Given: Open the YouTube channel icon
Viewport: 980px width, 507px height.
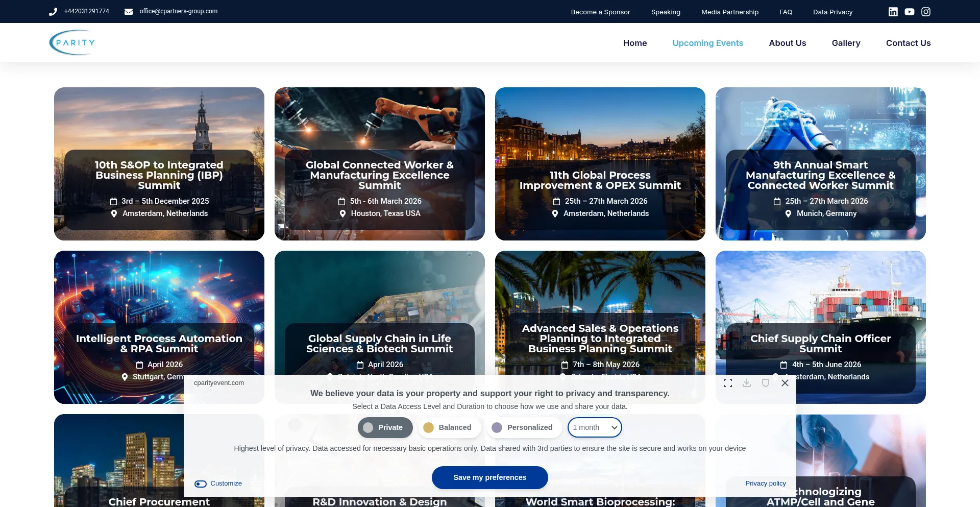Looking at the screenshot, I should point(909,12).
